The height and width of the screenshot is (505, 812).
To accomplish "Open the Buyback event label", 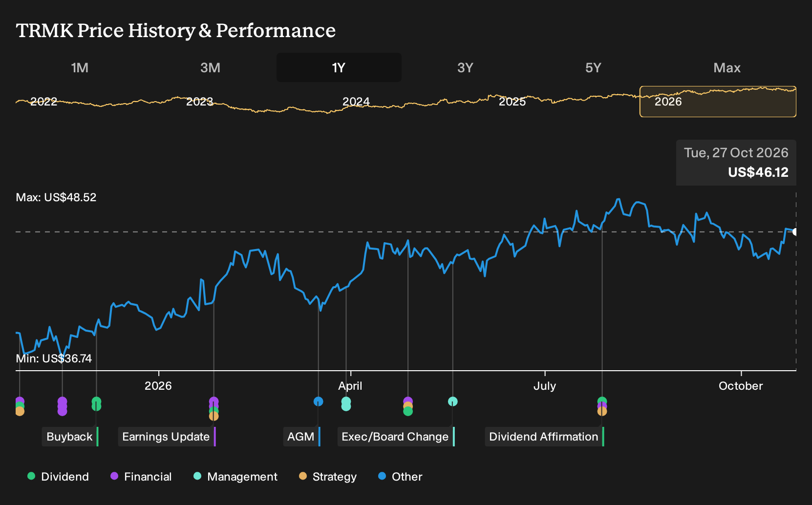I will coord(70,437).
